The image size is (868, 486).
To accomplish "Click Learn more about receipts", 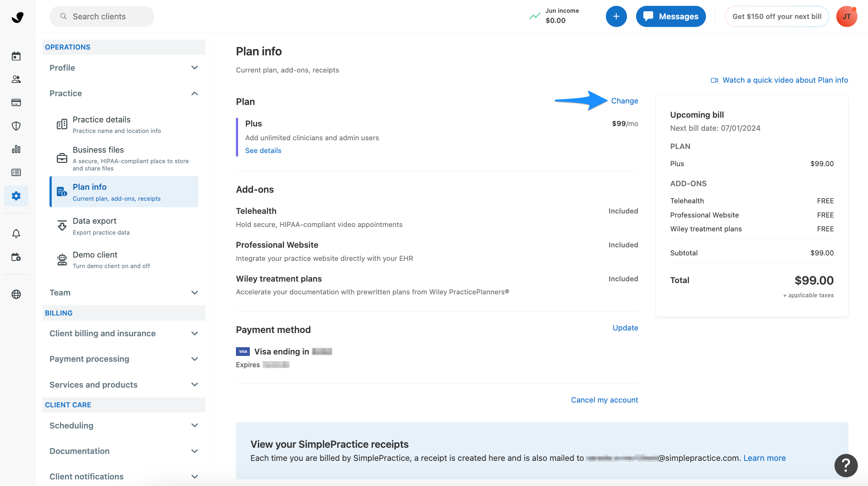I will click(765, 458).
